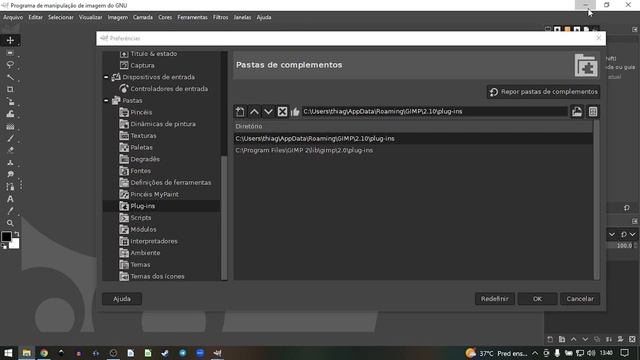Image resolution: width=640 pixels, height=360 pixels.
Task: Select the Paths tool
Action: (x=10, y=187)
